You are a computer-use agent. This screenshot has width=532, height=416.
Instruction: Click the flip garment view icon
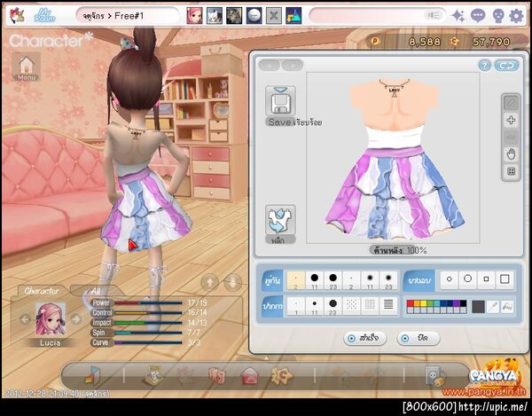280,219
